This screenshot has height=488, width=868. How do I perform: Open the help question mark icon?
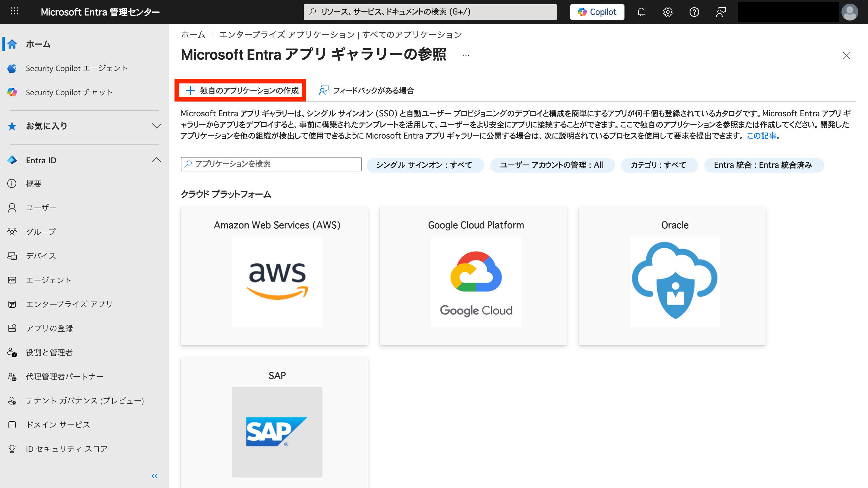click(694, 12)
